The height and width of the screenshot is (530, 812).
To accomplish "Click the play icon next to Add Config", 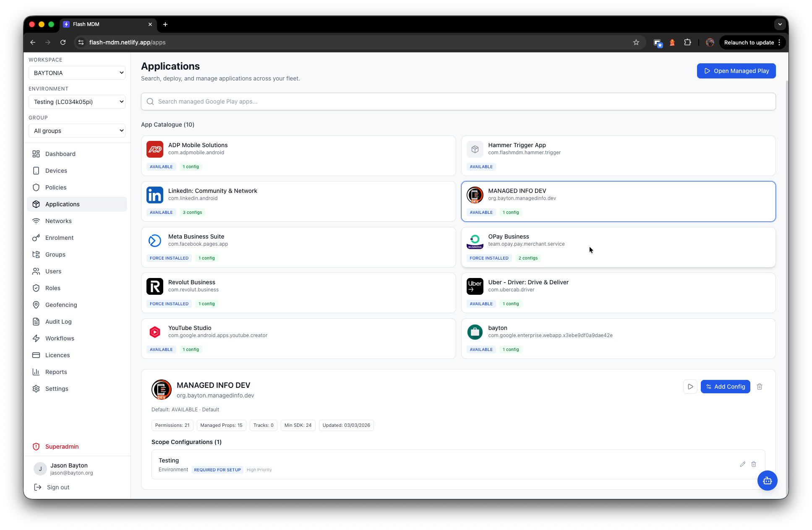I will click(690, 387).
